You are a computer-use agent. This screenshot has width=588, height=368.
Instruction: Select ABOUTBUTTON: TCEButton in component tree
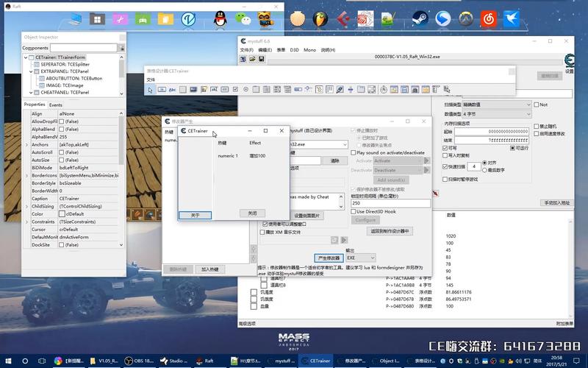point(73,79)
